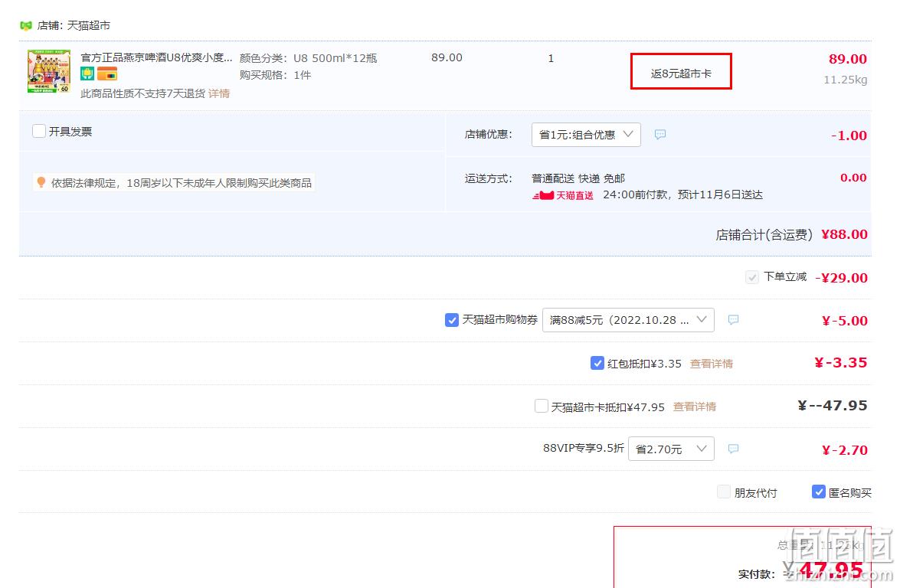900x588 pixels.
Task: Click the 普通配送 快递 免邮 text
Action: tap(578, 178)
